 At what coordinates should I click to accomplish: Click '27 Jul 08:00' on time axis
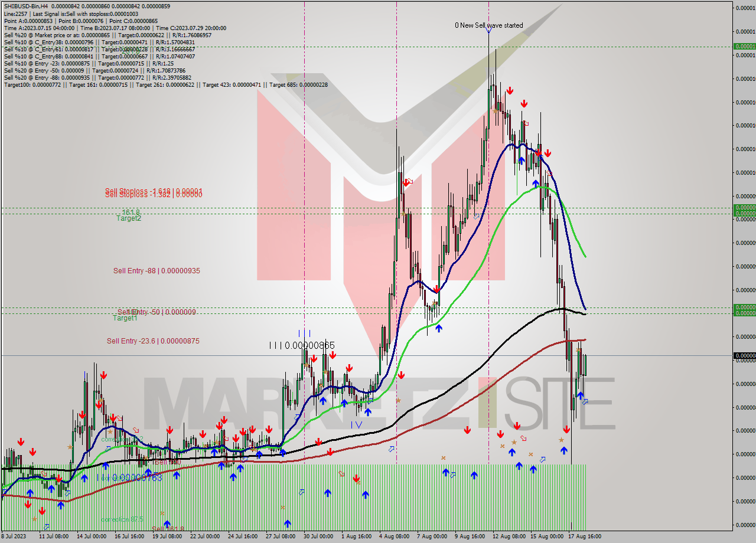(x=281, y=537)
